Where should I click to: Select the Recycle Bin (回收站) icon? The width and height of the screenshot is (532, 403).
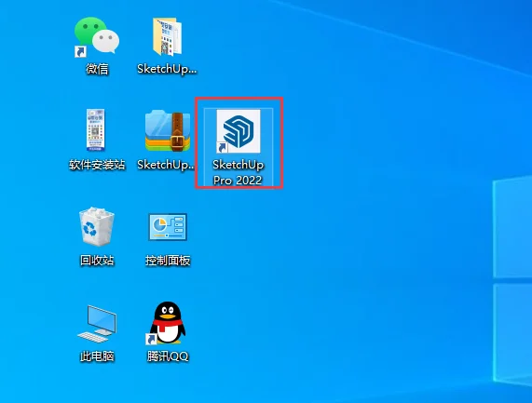97,226
